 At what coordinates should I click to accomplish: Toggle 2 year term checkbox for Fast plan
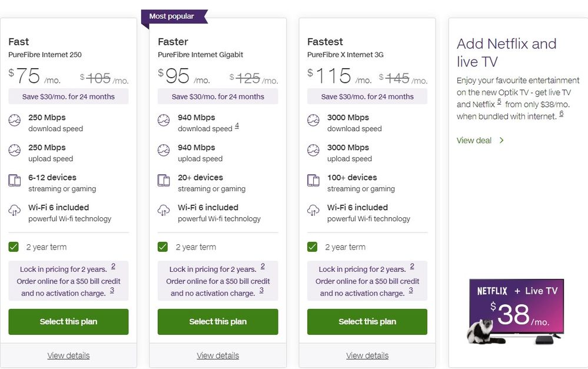(x=14, y=247)
